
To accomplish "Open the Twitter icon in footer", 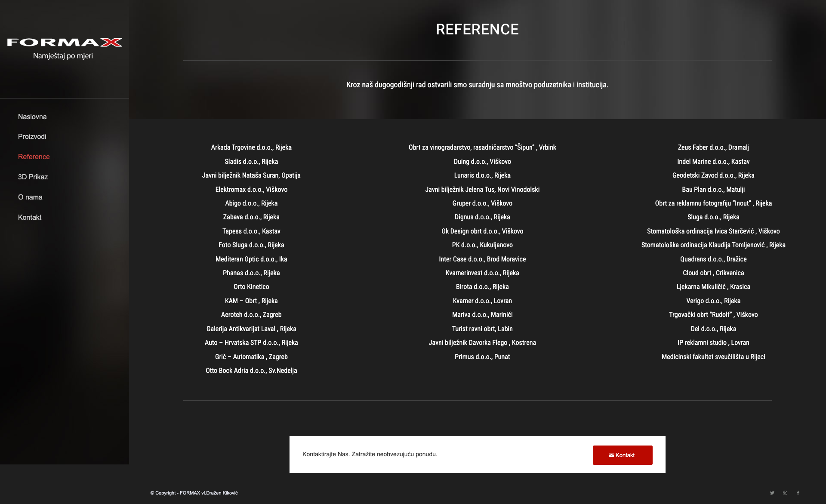I will [772, 493].
